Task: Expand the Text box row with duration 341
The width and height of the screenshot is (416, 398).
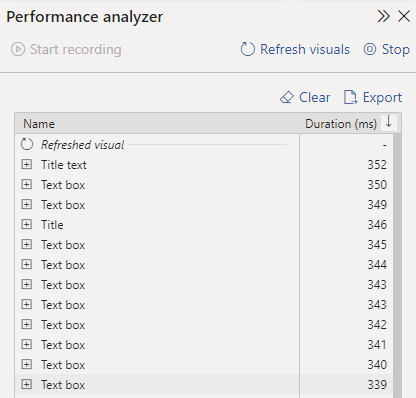Action: [x=27, y=345]
